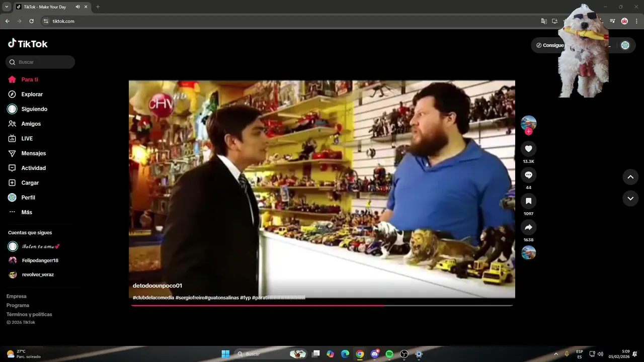The image size is (644, 362).
Task: Open Discord from the taskbar
Action: pos(374,354)
